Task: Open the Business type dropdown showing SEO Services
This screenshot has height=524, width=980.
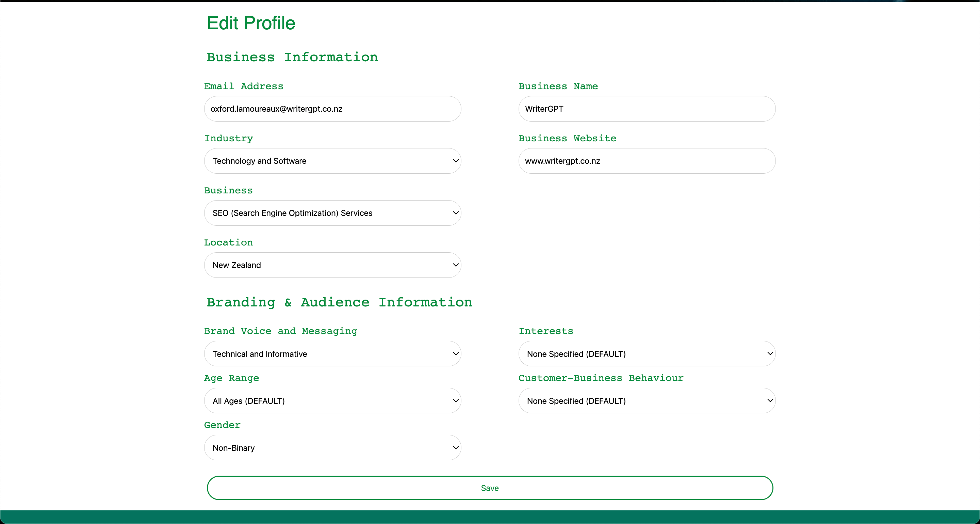Action: pos(332,213)
